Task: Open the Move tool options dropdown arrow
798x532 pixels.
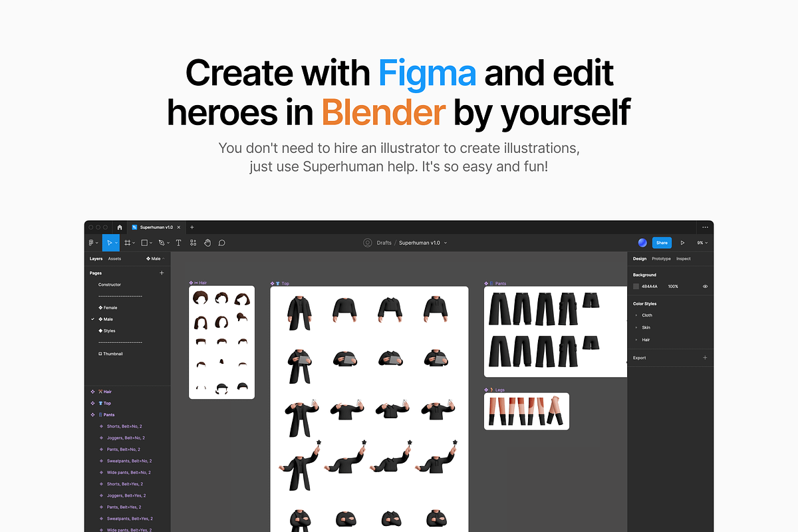Action: coord(116,243)
